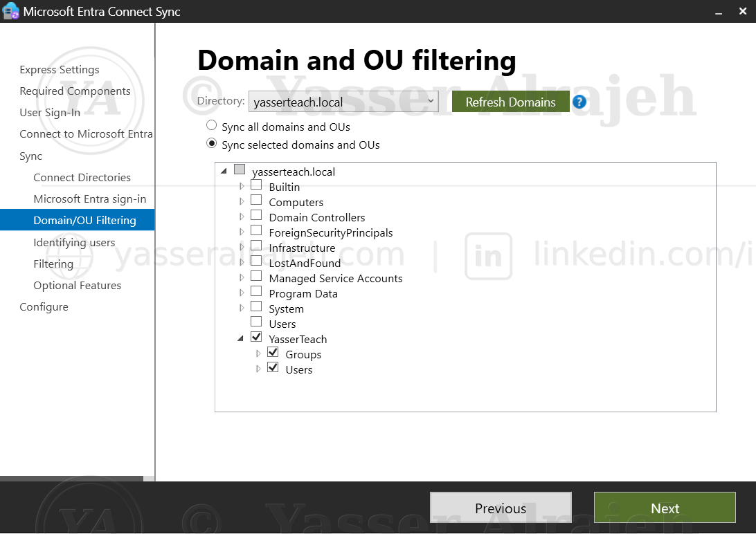Viewport: 756px width, 534px height.
Task: Uncheck the Groups OU checkbox
Action: (273, 353)
